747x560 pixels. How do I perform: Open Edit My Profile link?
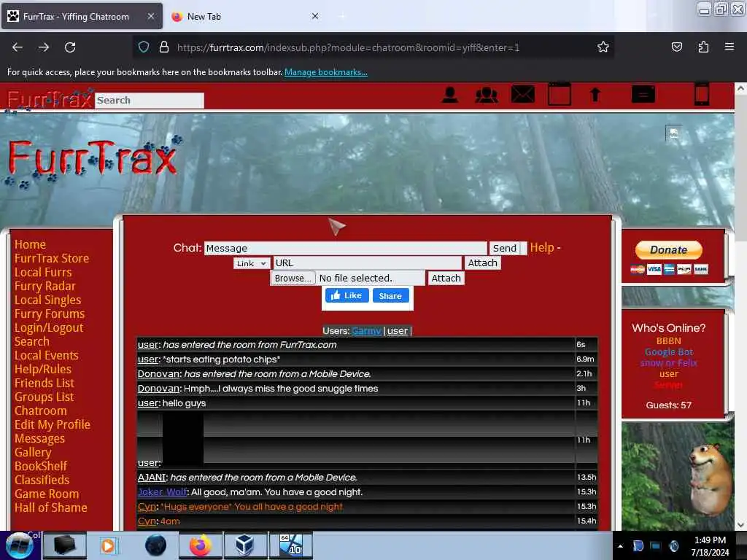[52, 424]
